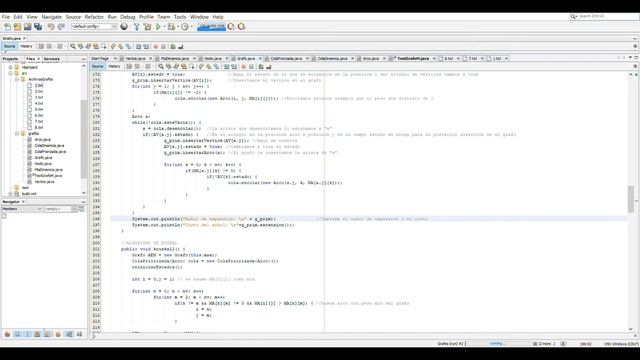Click the editor vertical scrollbar thumb
The image size is (640, 360).
point(631,199)
